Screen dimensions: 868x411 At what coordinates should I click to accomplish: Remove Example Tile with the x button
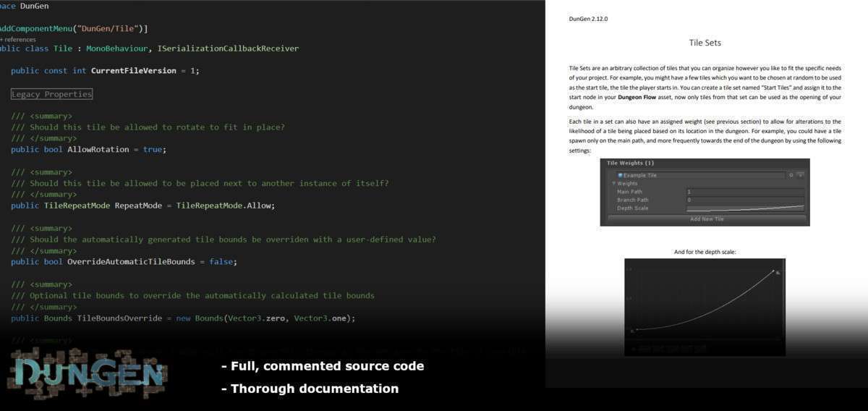point(800,175)
